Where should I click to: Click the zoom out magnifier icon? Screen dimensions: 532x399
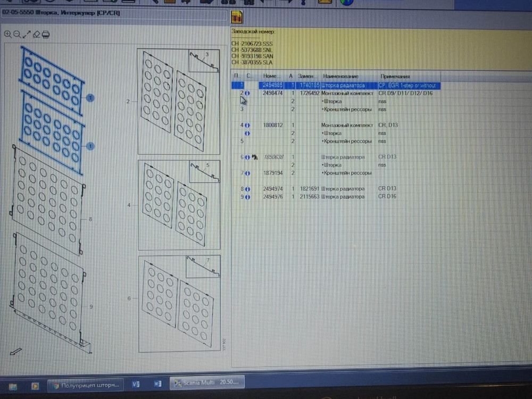[17, 35]
